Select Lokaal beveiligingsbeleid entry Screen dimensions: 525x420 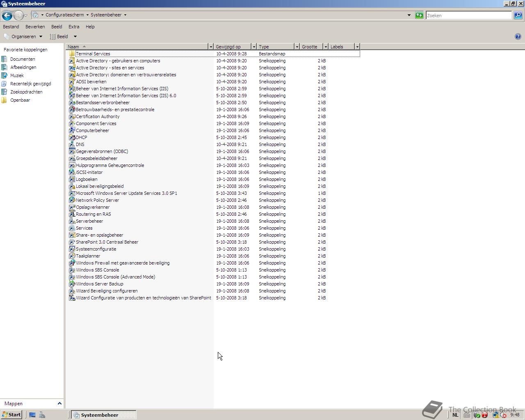[100, 186]
